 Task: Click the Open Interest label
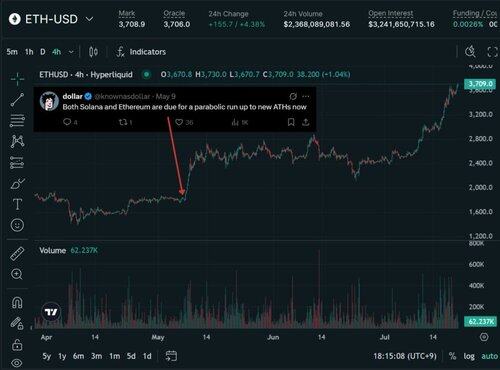click(391, 13)
